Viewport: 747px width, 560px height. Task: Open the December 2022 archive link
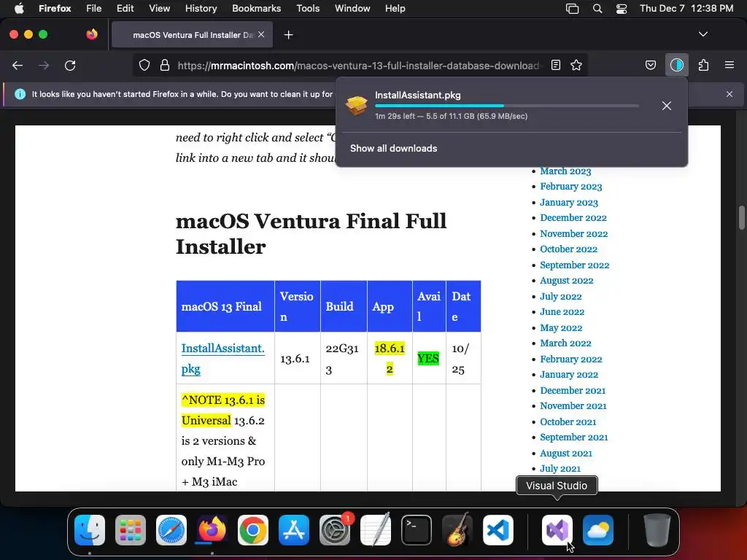point(573,218)
